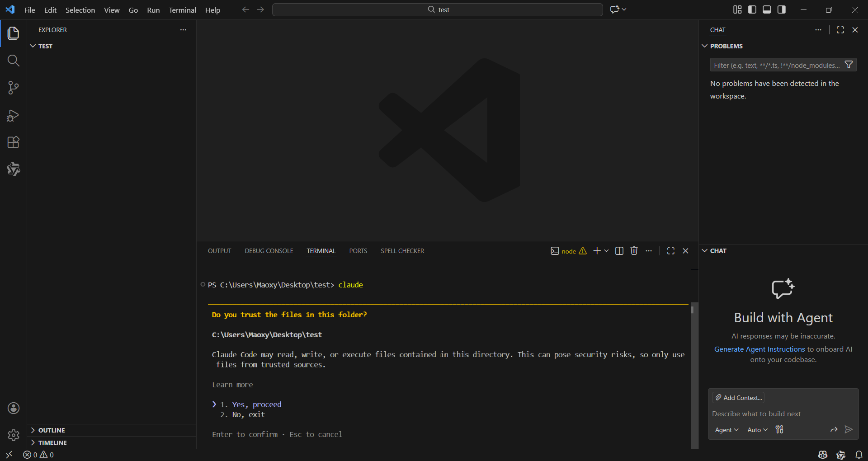Collapse the TEST folder section

point(112,46)
